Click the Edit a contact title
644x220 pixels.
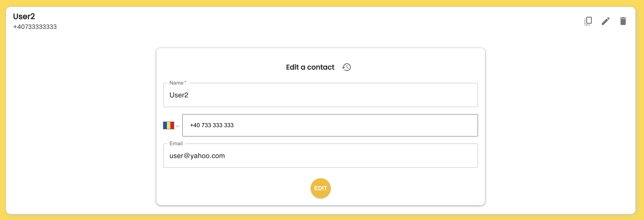(310, 67)
